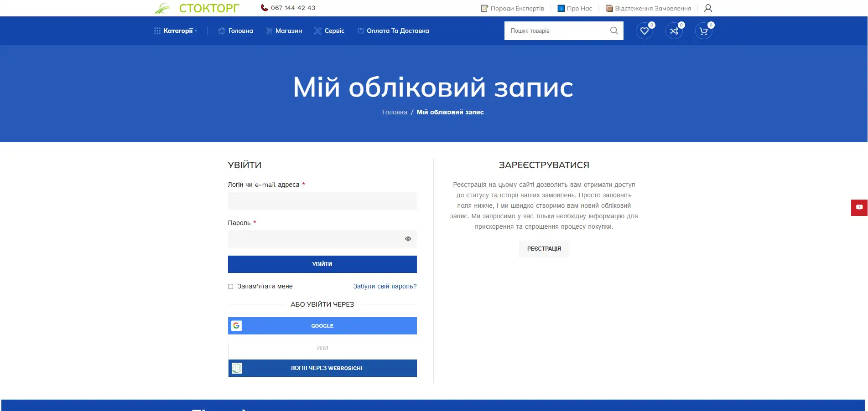Click ЛОГІН ЧЕРЕЗ WEBROSICHI button
Image resolution: width=868 pixels, height=411 pixels.
pos(322,368)
